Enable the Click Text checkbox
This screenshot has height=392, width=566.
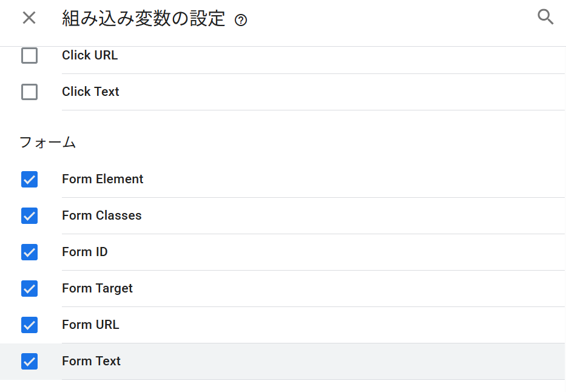tap(29, 92)
